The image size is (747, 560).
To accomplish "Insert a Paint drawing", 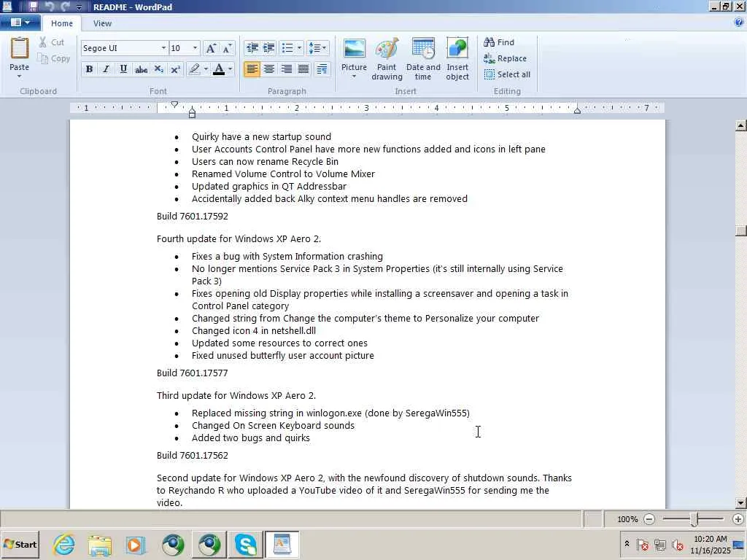I will click(387, 58).
